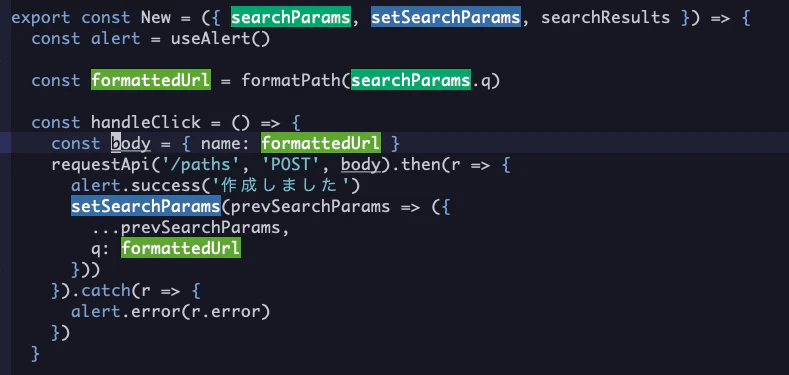
Task: Click the '作成しました' string
Action: 281,186
